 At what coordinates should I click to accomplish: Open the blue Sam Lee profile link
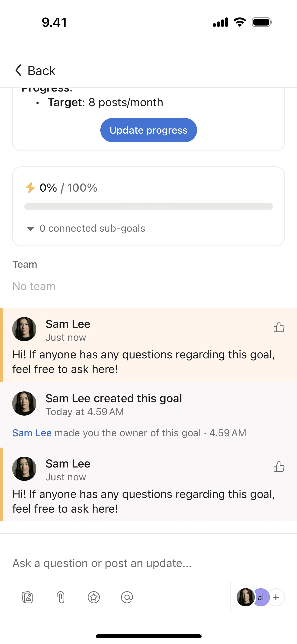[x=32, y=433]
